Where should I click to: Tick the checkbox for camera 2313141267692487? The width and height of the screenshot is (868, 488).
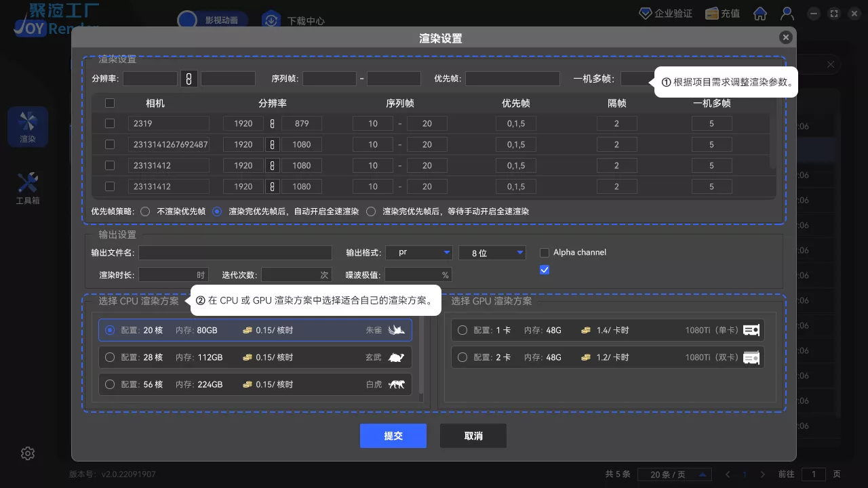tap(110, 144)
